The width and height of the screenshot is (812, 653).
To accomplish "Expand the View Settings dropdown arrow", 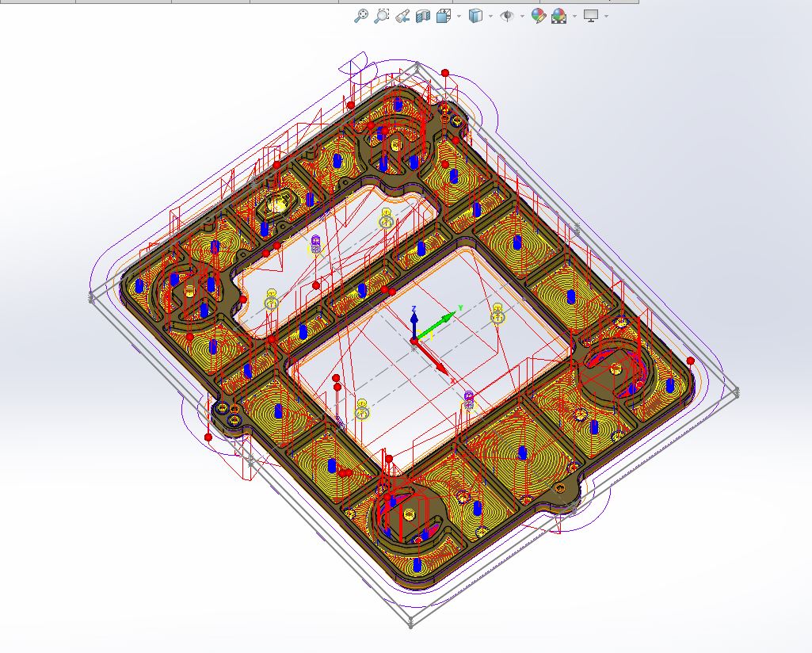I will (606, 16).
